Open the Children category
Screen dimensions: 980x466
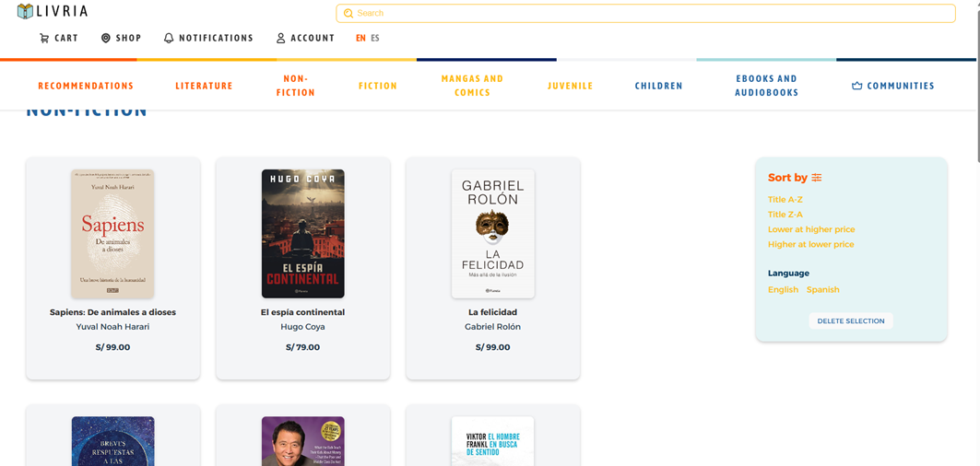(x=659, y=87)
